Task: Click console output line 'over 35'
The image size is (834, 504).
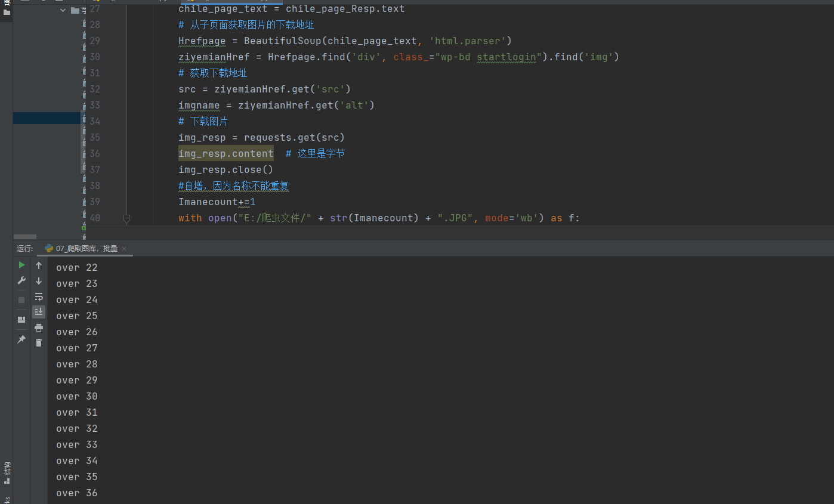Action: click(77, 477)
